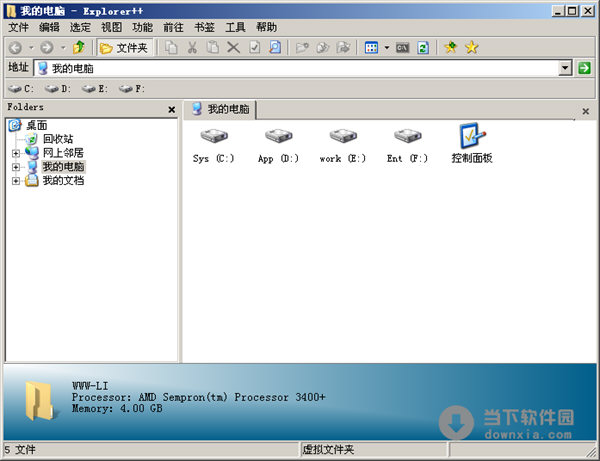This screenshot has height=461, width=600.
Task: Click the WWW-LI computer name text
Action: (90, 386)
